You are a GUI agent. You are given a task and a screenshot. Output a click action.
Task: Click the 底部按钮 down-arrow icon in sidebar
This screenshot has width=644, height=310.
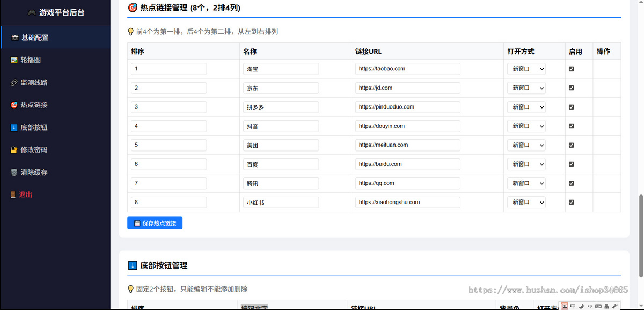click(14, 127)
